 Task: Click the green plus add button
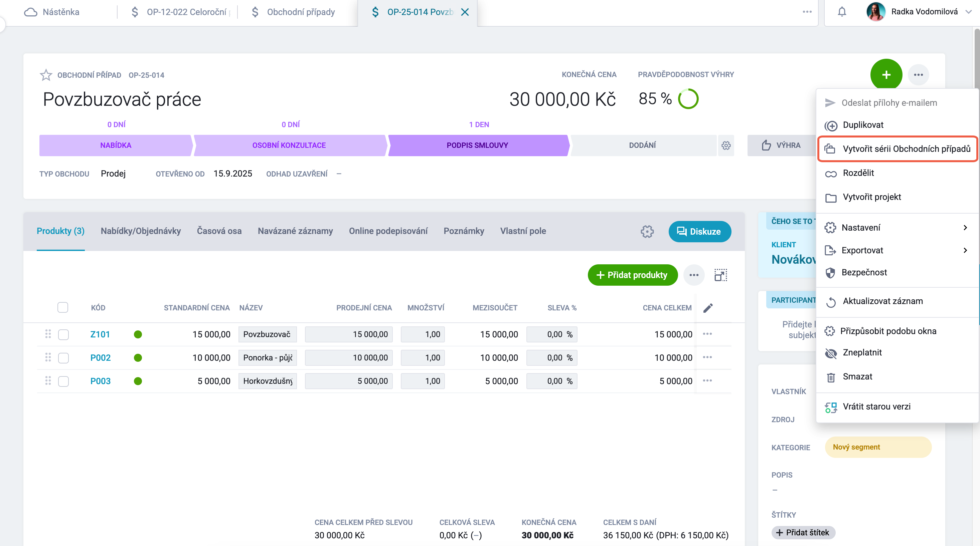tap(886, 75)
